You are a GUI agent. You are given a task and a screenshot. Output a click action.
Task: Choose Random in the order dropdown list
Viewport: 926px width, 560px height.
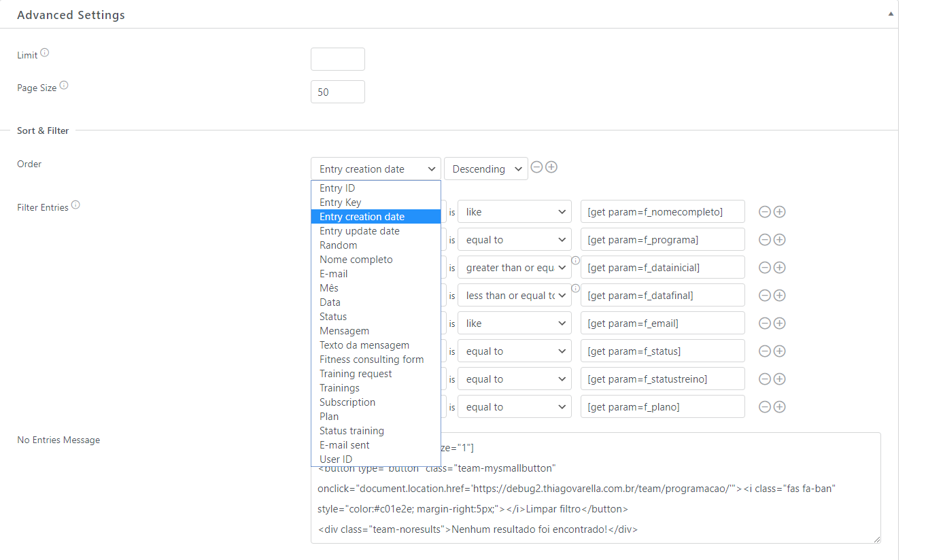338,245
